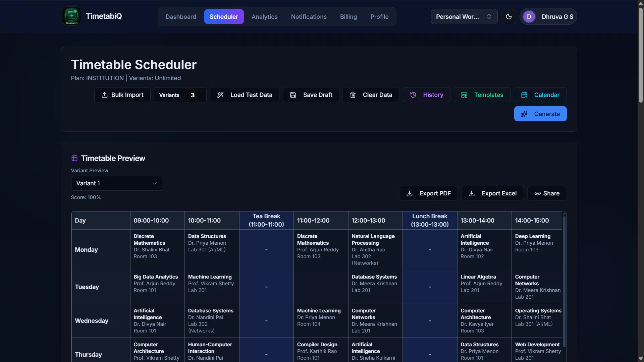Click the Generate sparkles icon
This screenshot has width=644, height=362.
point(524,114)
